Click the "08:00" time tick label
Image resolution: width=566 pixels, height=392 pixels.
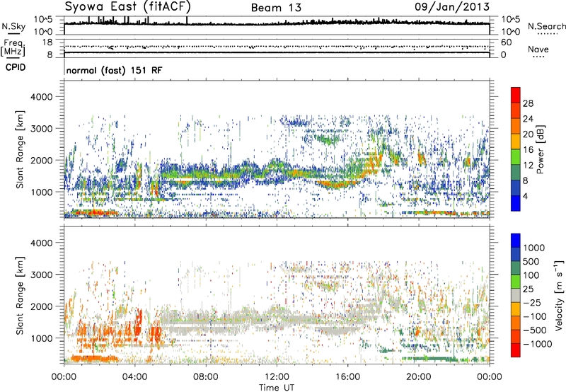tap(206, 377)
